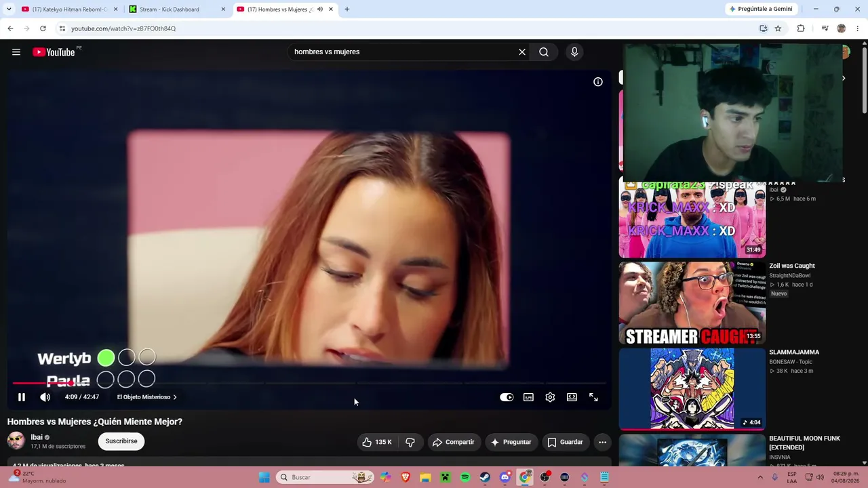Open File Explorer from the taskbar

click(425, 477)
